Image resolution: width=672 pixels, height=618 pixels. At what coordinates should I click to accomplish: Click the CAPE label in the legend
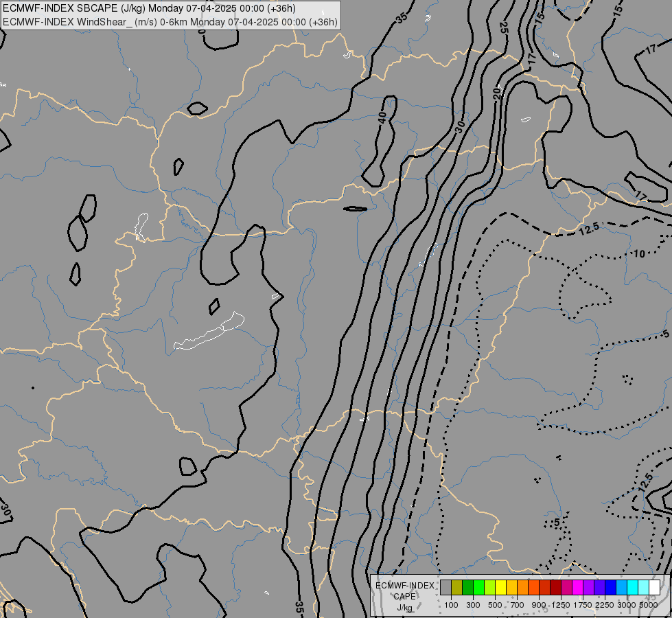[x=404, y=597]
